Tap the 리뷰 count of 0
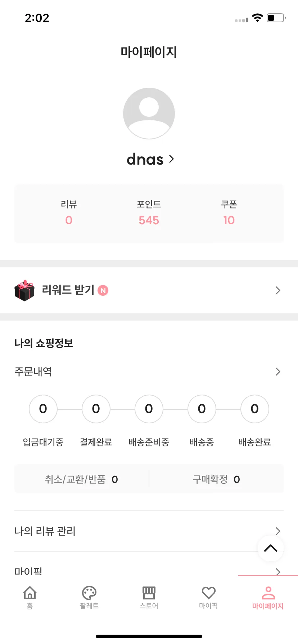Viewport: 298px width, 644px height. click(69, 220)
